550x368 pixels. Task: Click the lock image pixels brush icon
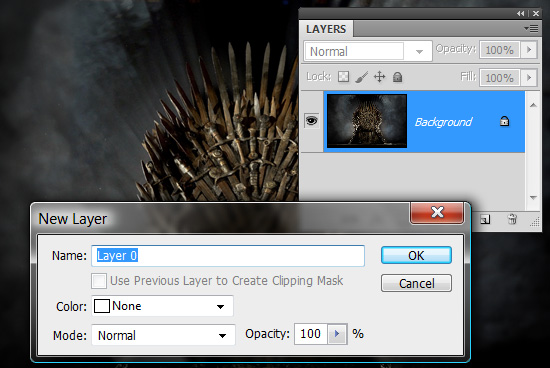[362, 77]
